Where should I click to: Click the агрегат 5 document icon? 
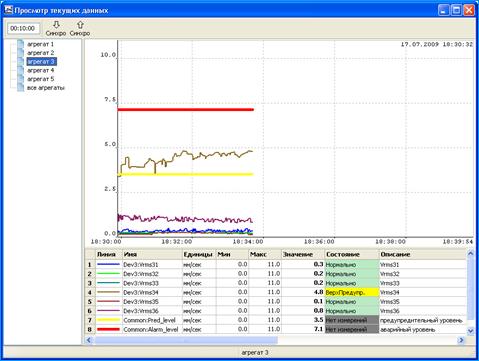pyautogui.click(x=21, y=79)
